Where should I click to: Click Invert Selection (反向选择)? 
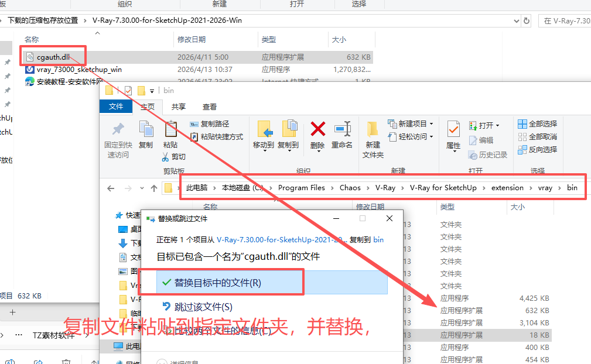(538, 149)
